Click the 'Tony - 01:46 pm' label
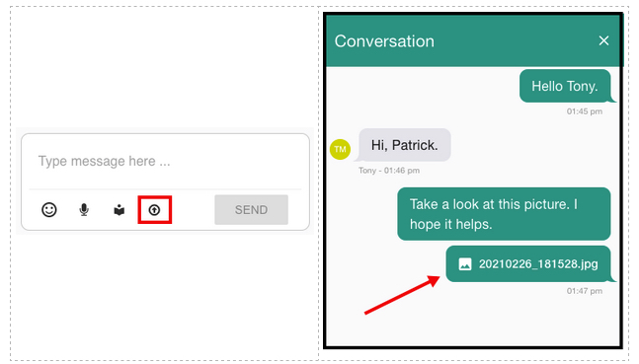The height and width of the screenshot is (364, 639). click(389, 171)
